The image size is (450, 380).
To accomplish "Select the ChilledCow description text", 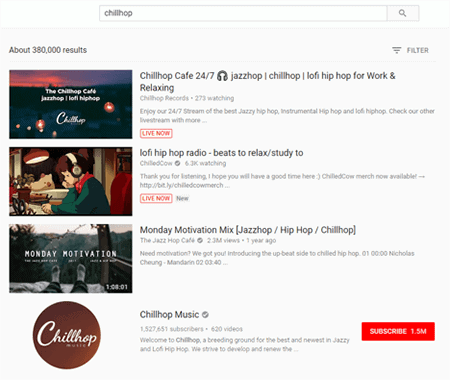I will click(x=282, y=181).
